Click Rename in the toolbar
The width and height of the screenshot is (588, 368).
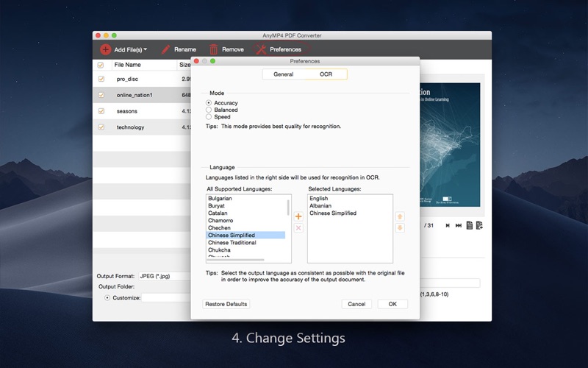(185, 49)
